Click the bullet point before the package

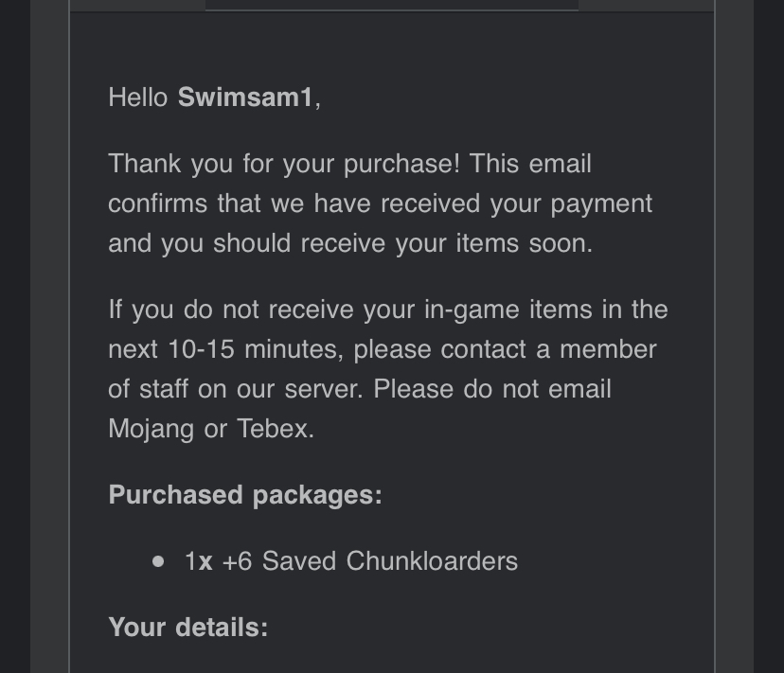pos(157,561)
